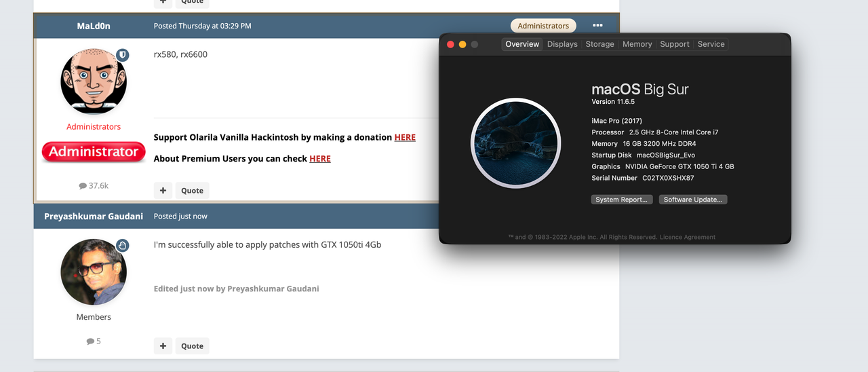The width and height of the screenshot is (868, 372).
Task: Click the '2.5 GHz 8-Core Intel Core i7' processor text
Action: [673, 132]
